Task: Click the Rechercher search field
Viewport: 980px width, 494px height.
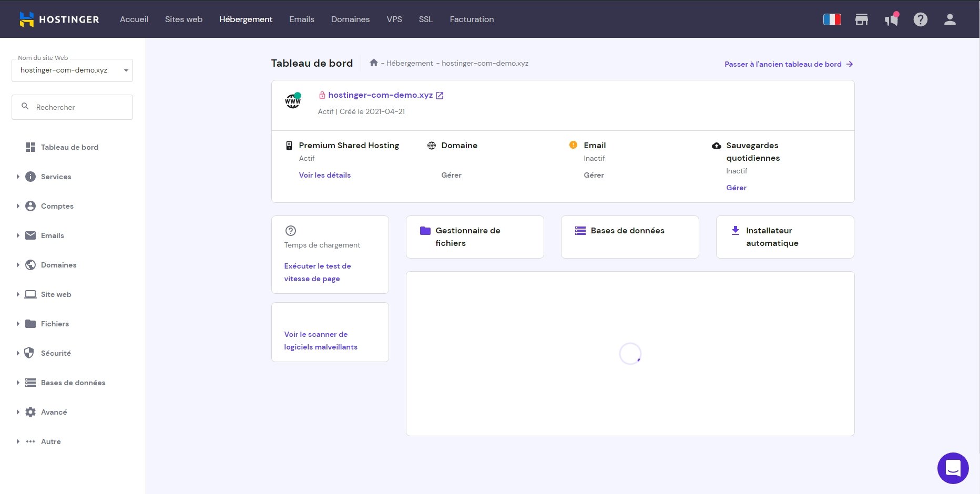Action: 72,107
